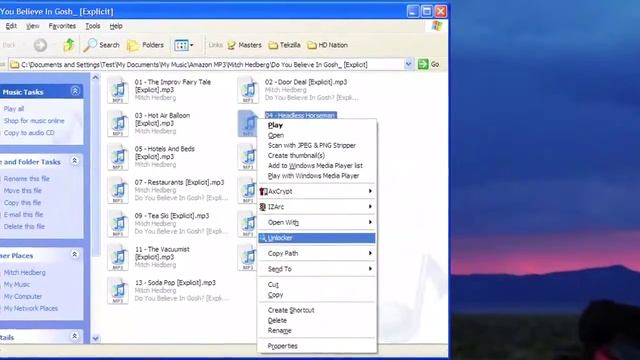This screenshot has width=640, height=360.
Task: Expand the address bar dropdown arrow
Action: click(408, 64)
